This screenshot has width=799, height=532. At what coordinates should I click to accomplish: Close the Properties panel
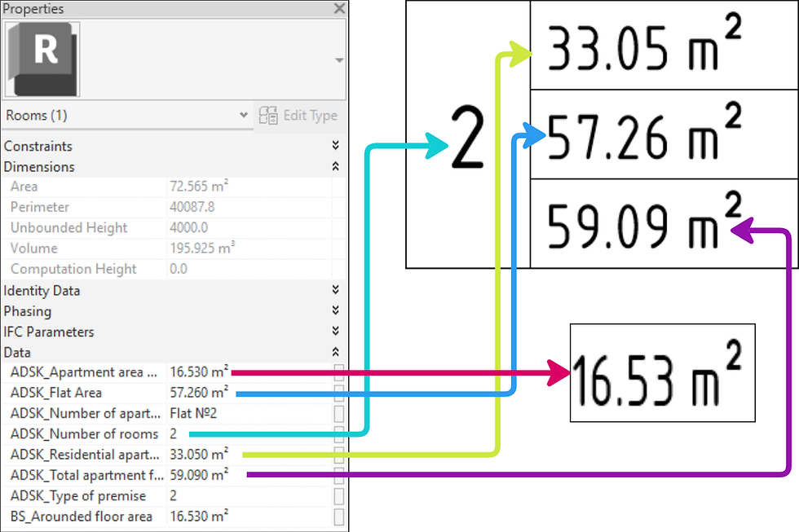(339, 8)
